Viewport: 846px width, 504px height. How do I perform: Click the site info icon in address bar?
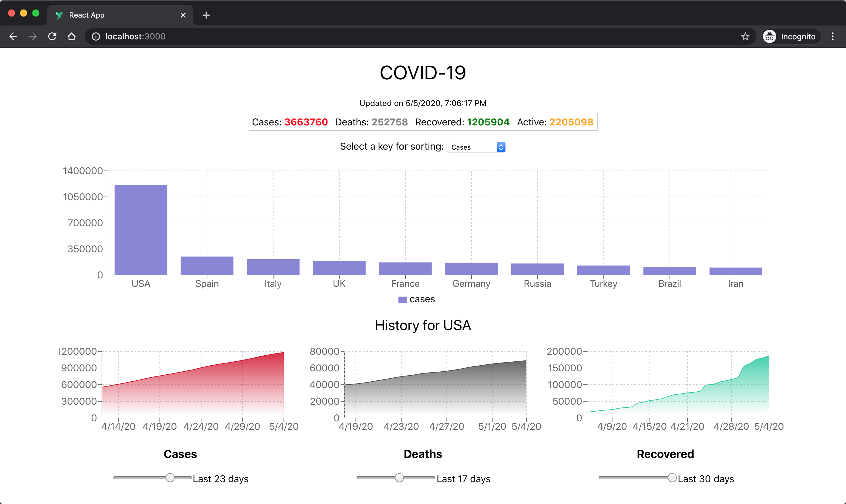[96, 36]
